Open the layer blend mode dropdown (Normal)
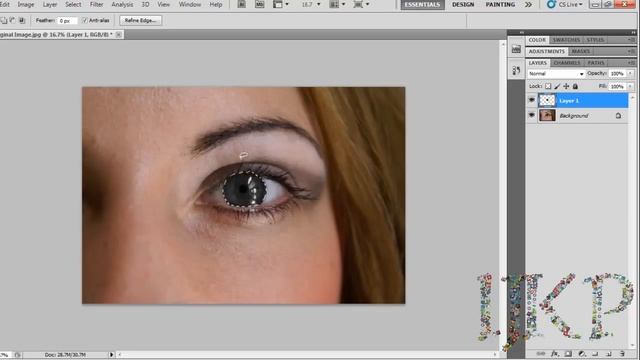The width and height of the screenshot is (640, 360). point(556,73)
